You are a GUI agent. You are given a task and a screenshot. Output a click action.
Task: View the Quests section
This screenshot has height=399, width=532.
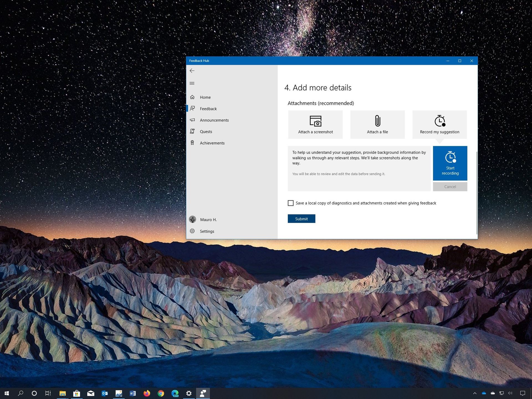pyautogui.click(x=206, y=131)
